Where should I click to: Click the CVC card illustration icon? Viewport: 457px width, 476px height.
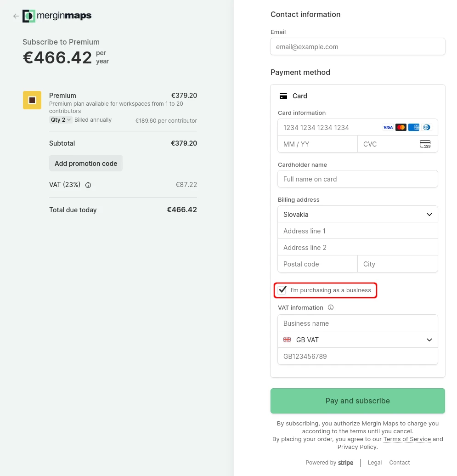click(x=425, y=144)
